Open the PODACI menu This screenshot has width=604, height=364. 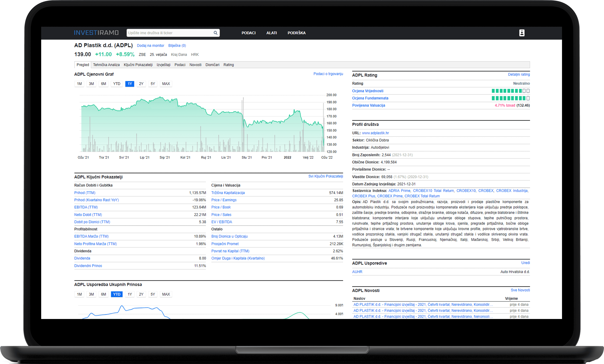point(248,33)
